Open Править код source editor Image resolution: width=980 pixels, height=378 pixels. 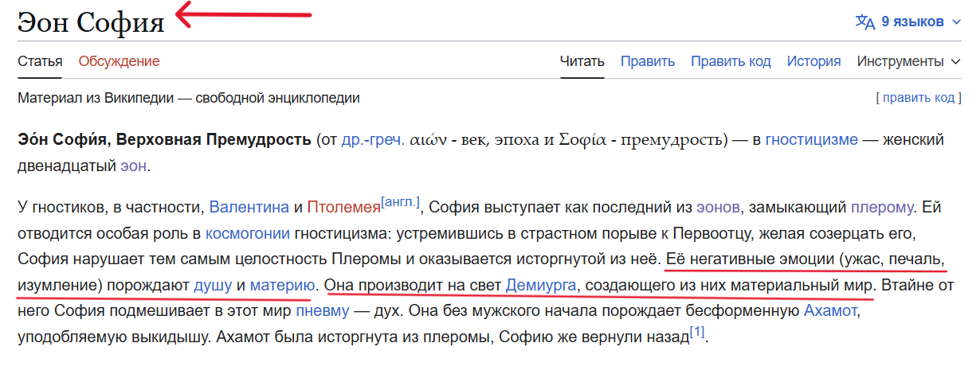pos(731,61)
